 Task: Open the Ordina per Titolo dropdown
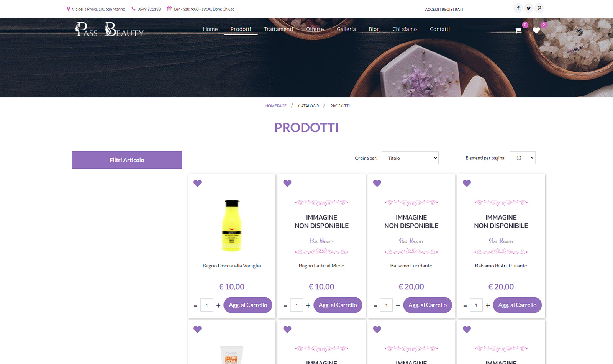pyautogui.click(x=410, y=158)
